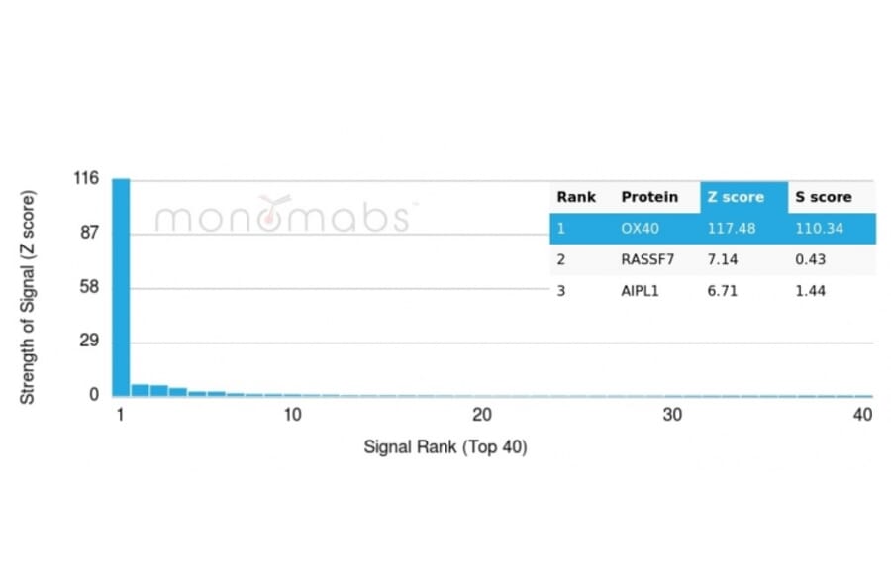
Task: Click the 1.44 S score value
Action: [810, 291]
